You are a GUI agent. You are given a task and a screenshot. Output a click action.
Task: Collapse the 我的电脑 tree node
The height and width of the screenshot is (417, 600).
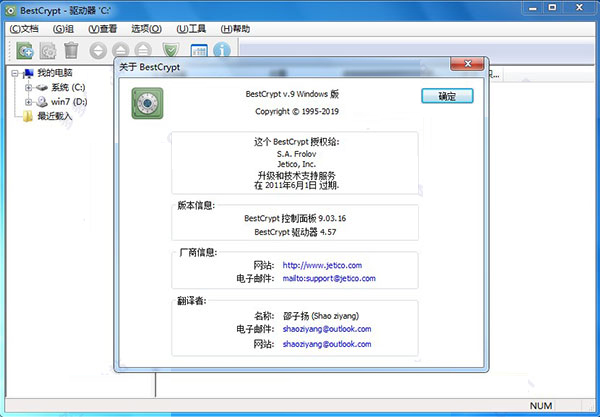coord(15,73)
